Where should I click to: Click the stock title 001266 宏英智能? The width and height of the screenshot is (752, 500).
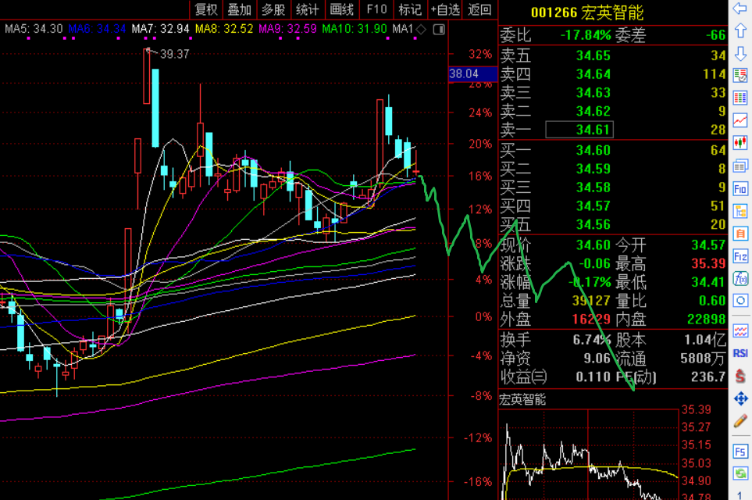[x=587, y=12]
